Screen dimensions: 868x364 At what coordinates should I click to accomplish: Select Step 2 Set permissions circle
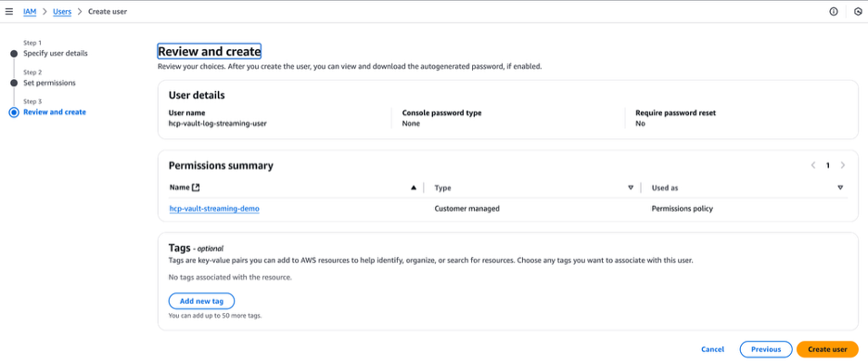(x=14, y=83)
